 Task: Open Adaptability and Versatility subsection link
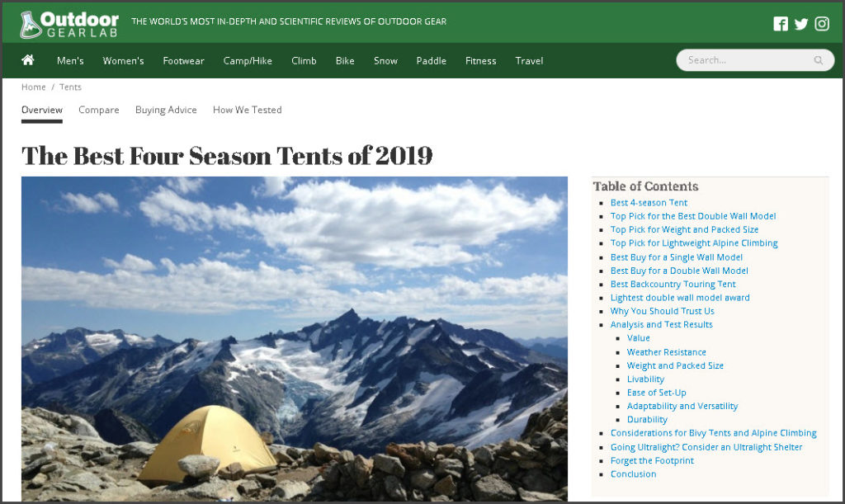(x=682, y=407)
